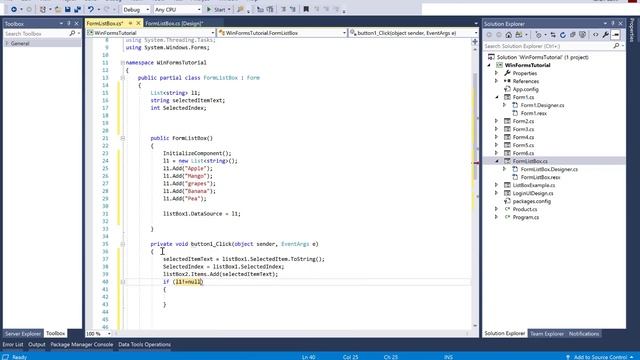
Task: Open the Data Tools Operations tab
Action: tap(144, 344)
